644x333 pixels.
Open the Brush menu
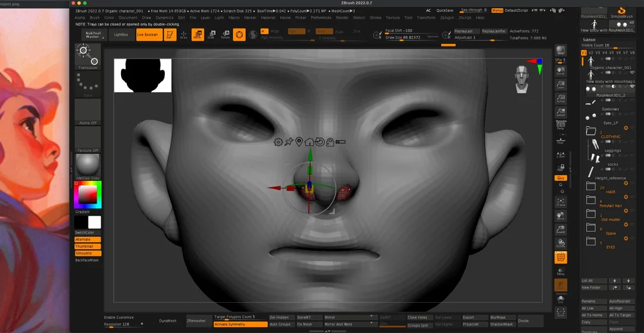95,17
